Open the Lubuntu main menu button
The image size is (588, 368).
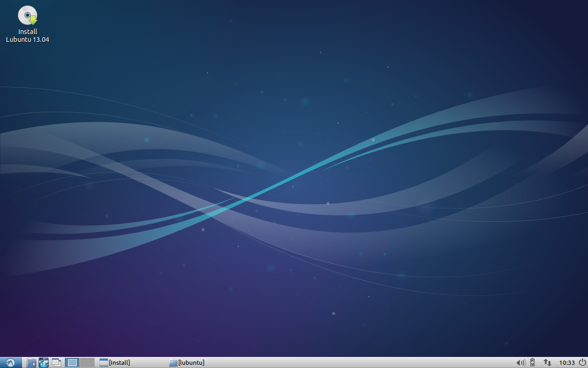(11, 362)
